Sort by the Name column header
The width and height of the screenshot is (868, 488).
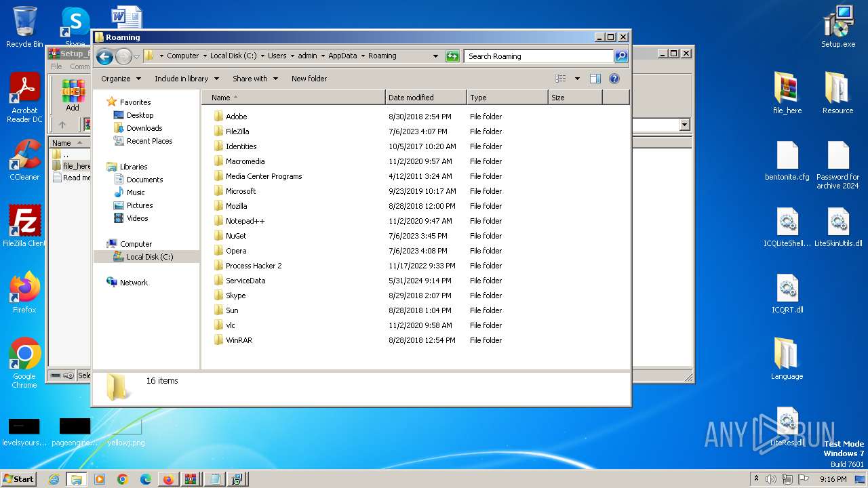click(x=293, y=98)
